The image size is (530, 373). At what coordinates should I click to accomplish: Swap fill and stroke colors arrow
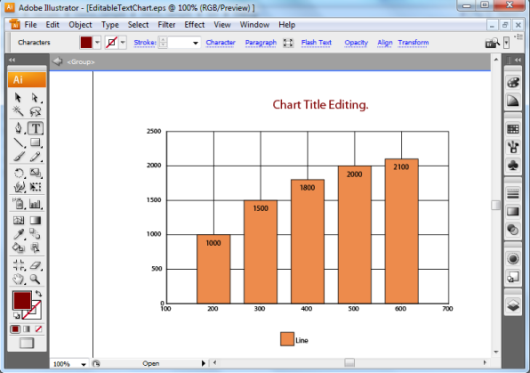click(x=38, y=294)
